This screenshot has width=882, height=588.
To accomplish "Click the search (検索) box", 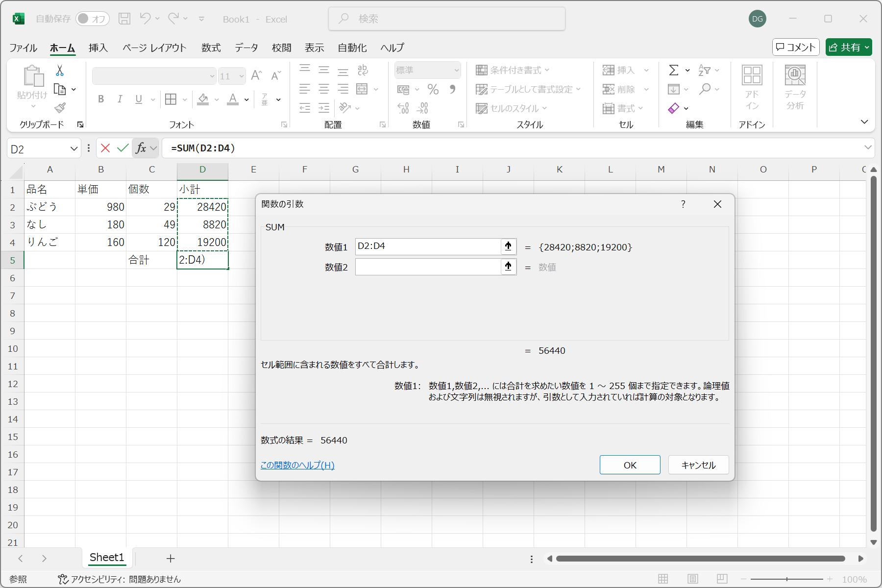I will 446,19.
